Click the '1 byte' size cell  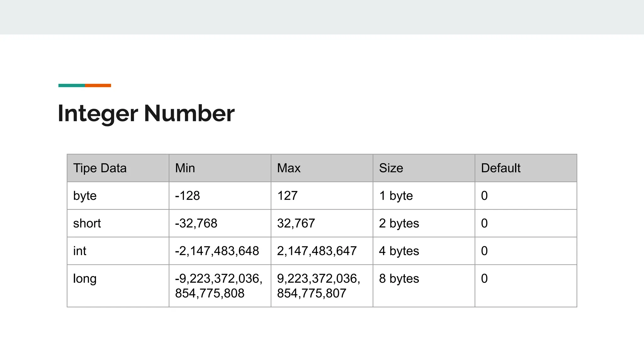[x=424, y=196]
